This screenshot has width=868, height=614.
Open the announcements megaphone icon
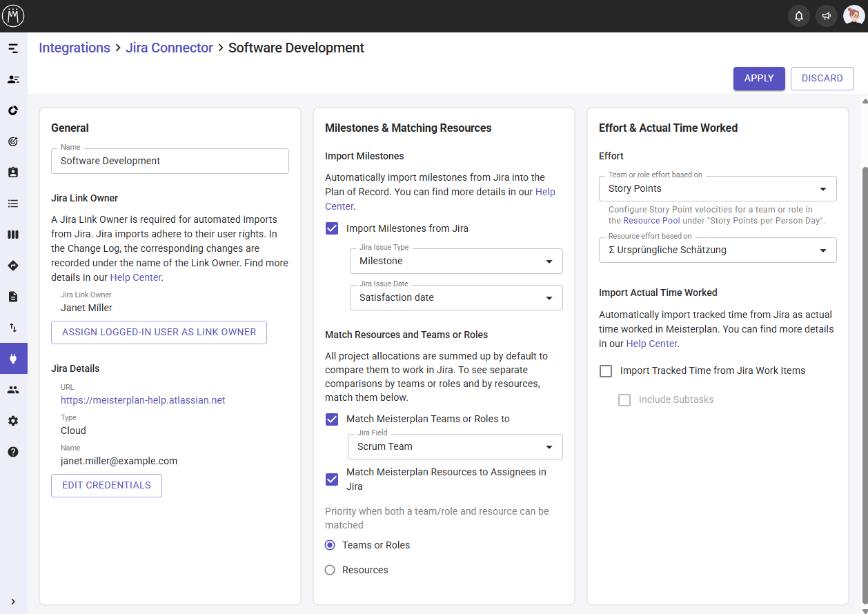pos(826,16)
